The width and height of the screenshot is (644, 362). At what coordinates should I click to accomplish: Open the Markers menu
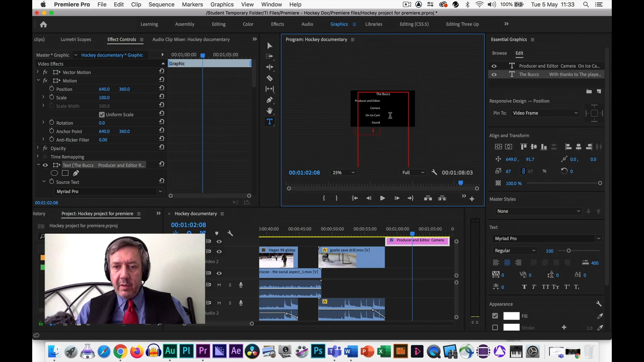tap(192, 4)
